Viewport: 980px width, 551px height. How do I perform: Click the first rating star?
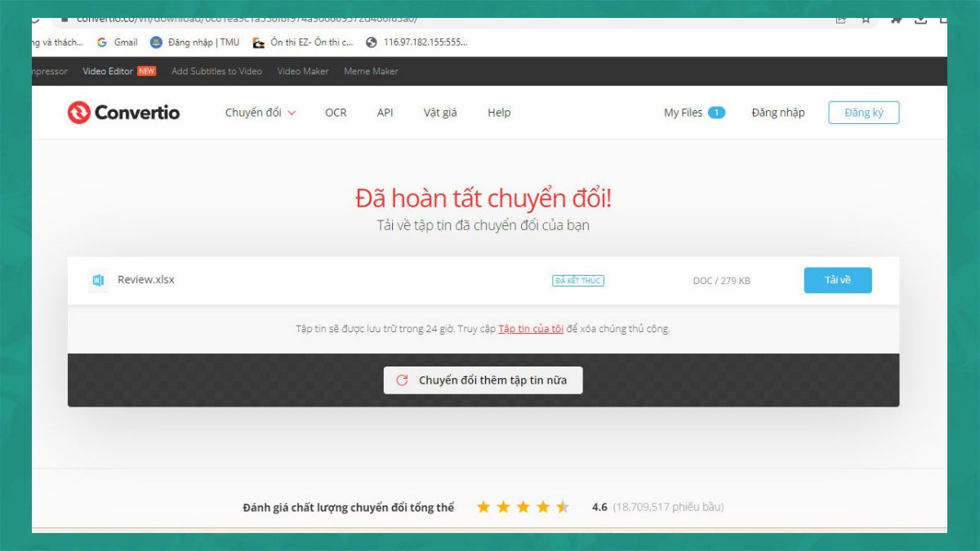tap(483, 507)
